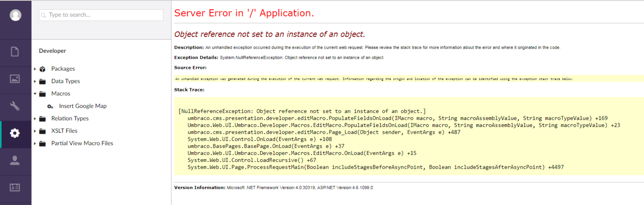
Task: Go to the Content section icon
Action: (15, 52)
